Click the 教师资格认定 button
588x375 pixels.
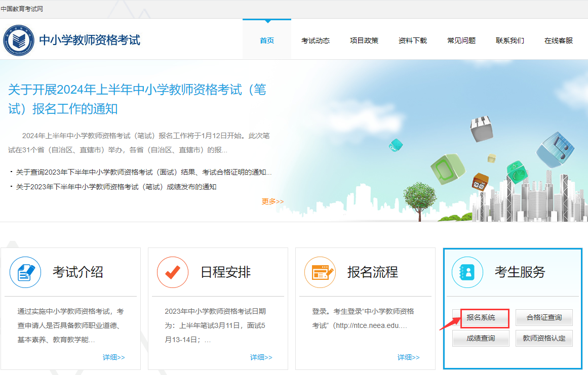point(544,338)
